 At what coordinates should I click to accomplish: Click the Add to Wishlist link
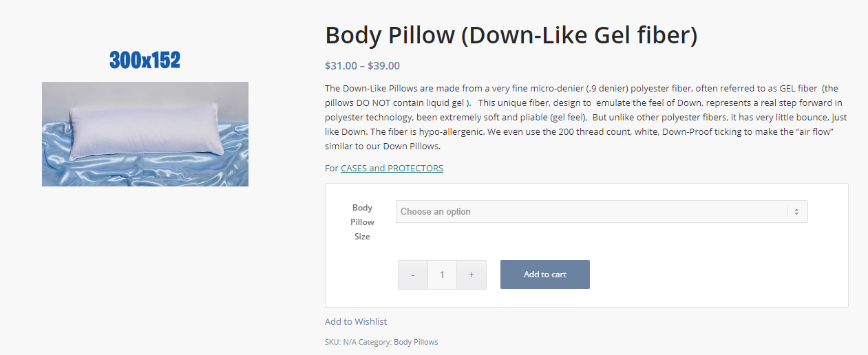(356, 321)
